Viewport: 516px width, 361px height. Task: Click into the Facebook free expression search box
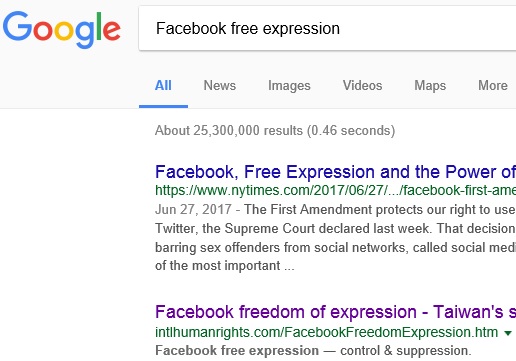tap(327, 28)
